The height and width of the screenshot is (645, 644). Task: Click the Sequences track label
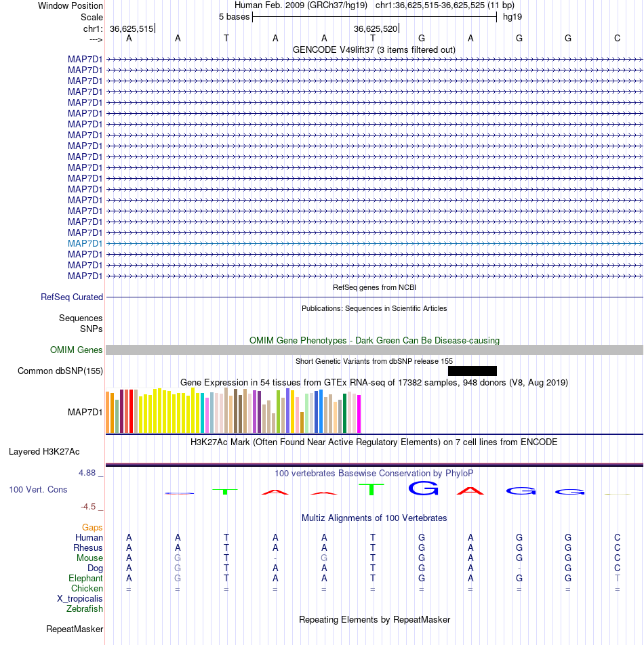click(81, 318)
